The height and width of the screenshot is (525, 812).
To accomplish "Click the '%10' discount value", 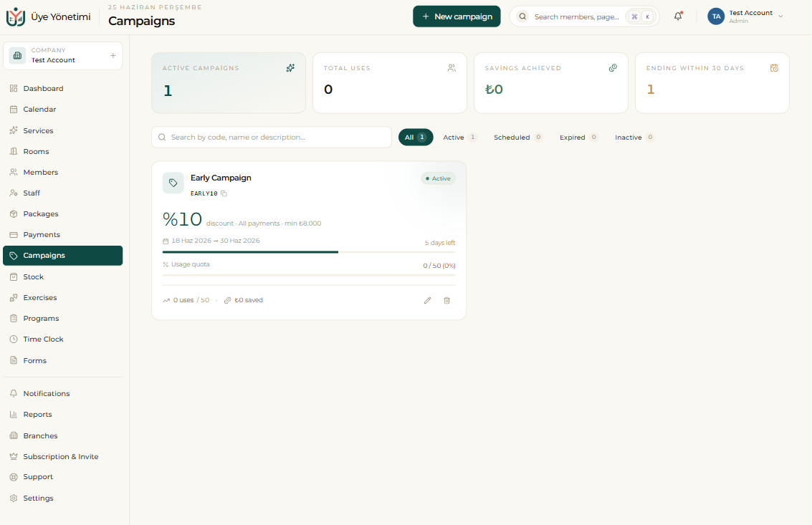I will pyautogui.click(x=182, y=220).
